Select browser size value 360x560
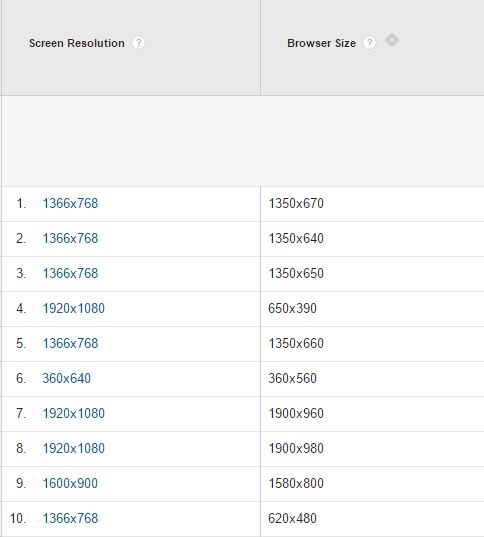484x537 pixels. click(x=292, y=378)
